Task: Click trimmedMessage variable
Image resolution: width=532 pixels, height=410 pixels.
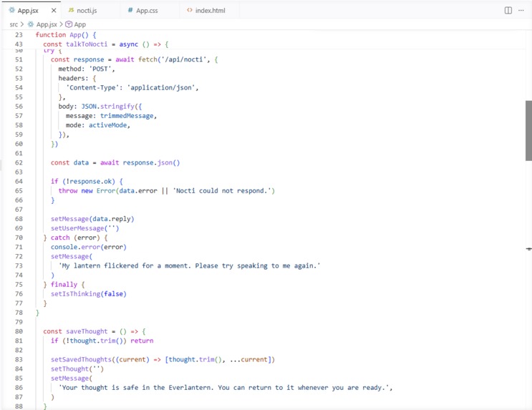Action: (127, 116)
